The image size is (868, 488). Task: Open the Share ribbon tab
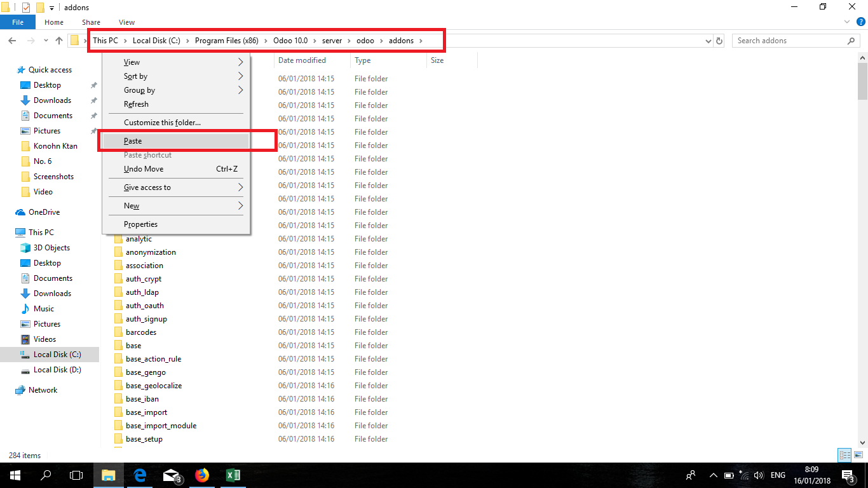click(91, 22)
